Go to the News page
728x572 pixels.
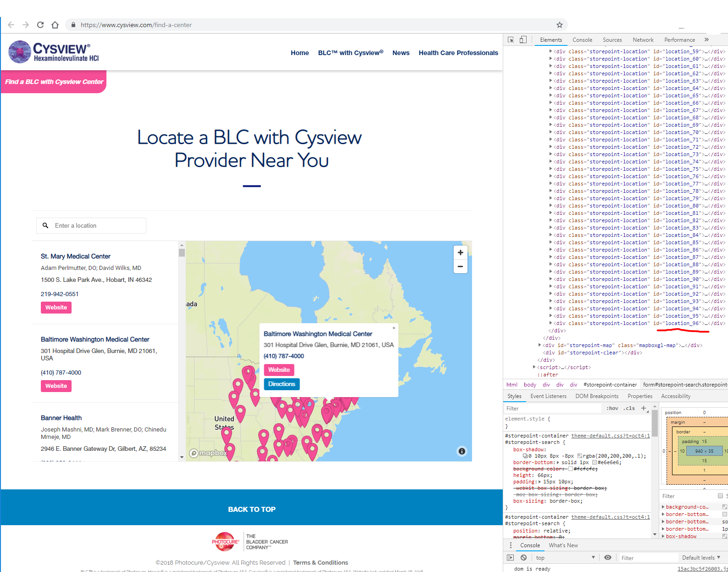tap(401, 53)
